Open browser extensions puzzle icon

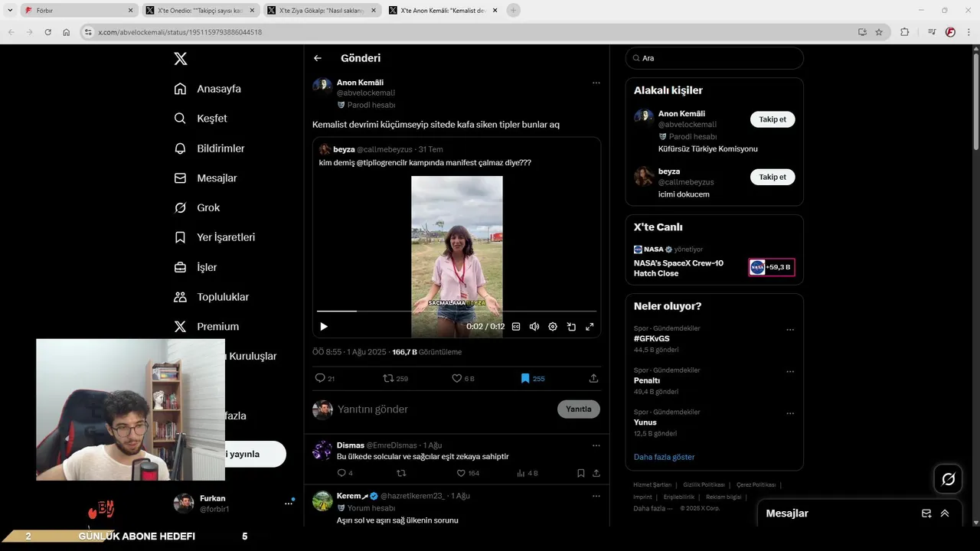(x=904, y=32)
